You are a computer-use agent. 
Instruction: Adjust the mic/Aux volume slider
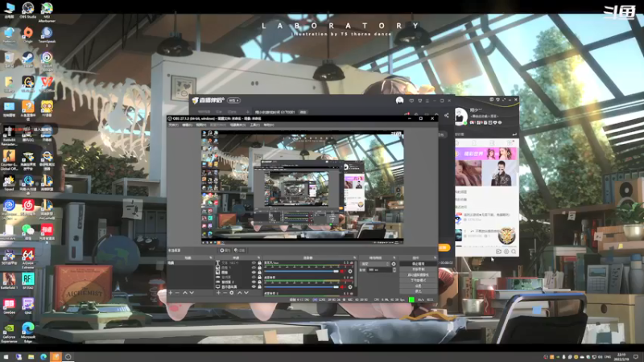click(x=302, y=271)
